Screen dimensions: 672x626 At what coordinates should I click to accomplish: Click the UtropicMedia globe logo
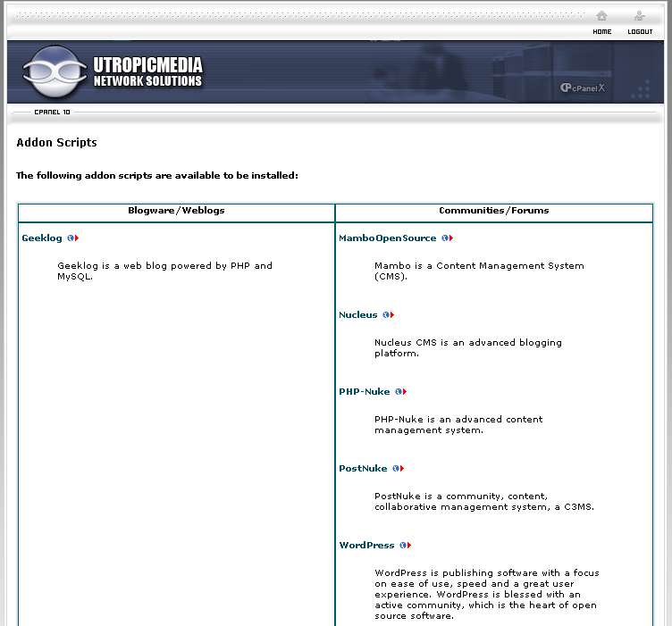[x=55, y=71]
